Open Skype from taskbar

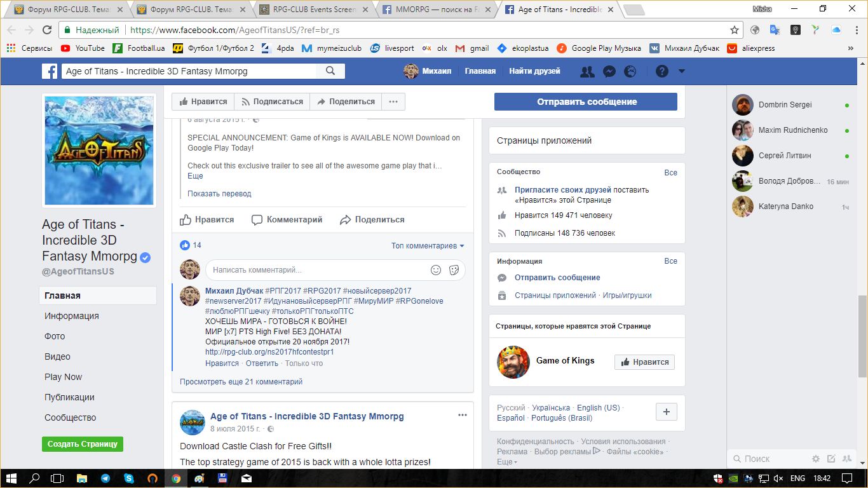pos(129,478)
